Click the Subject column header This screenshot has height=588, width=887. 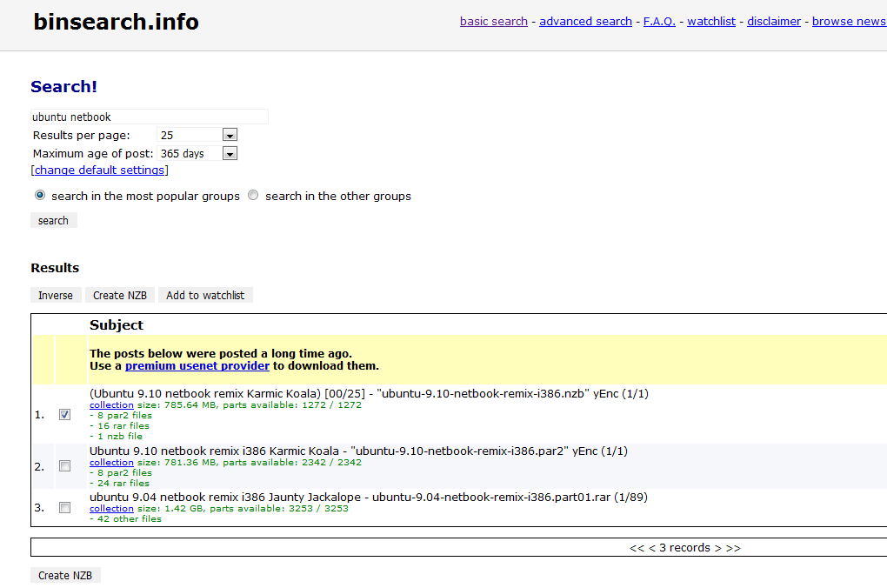click(117, 324)
